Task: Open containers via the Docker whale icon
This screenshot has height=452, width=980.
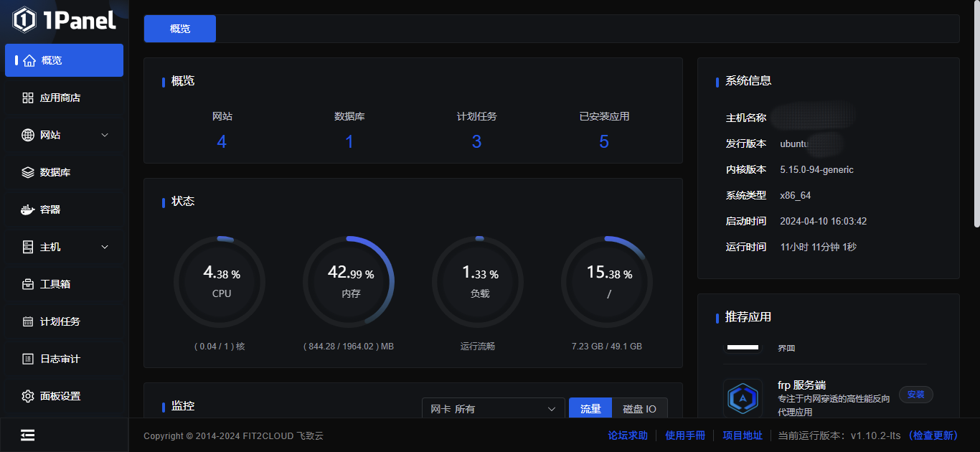Action: [x=28, y=209]
